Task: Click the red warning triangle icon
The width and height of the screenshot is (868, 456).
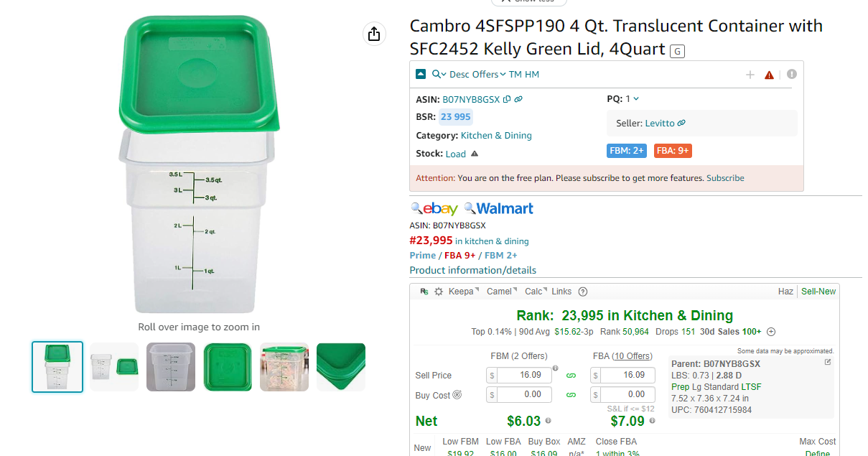Action: tap(769, 75)
